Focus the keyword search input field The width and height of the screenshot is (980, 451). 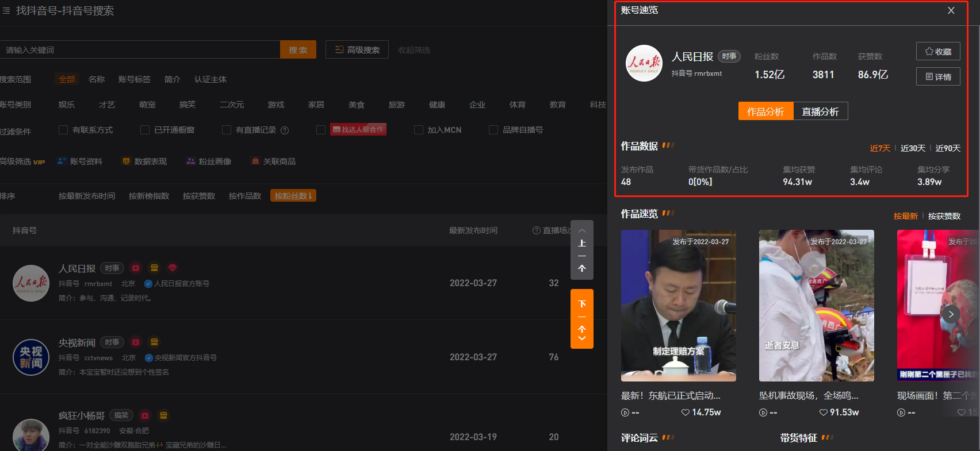coord(140,49)
